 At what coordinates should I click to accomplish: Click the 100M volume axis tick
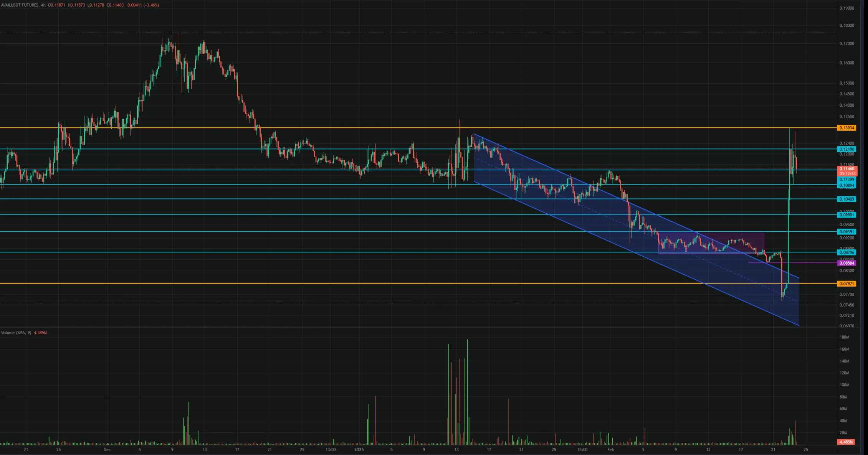pos(844,385)
